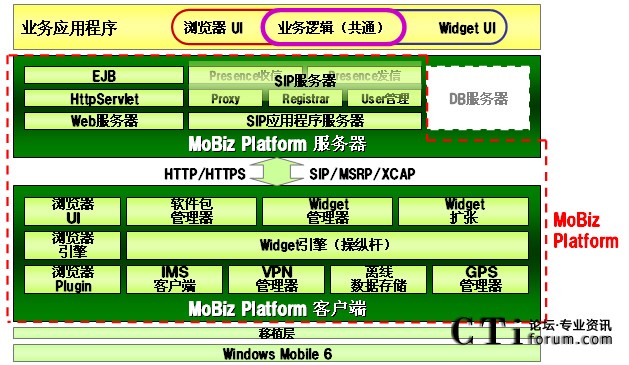The image size is (629, 365).
Task: Select the 业务逻辑（共通）purple oval
Action: click(x=333, y=27)
